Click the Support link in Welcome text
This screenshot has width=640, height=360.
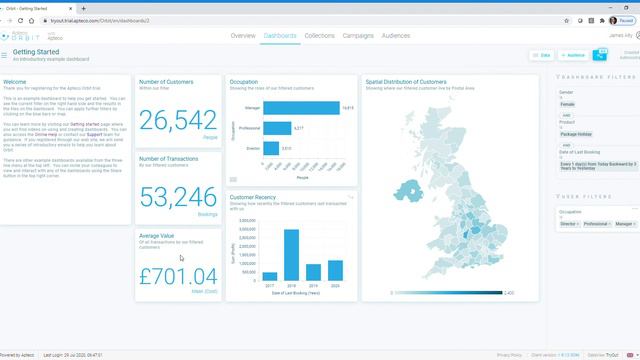click(94, 134)
